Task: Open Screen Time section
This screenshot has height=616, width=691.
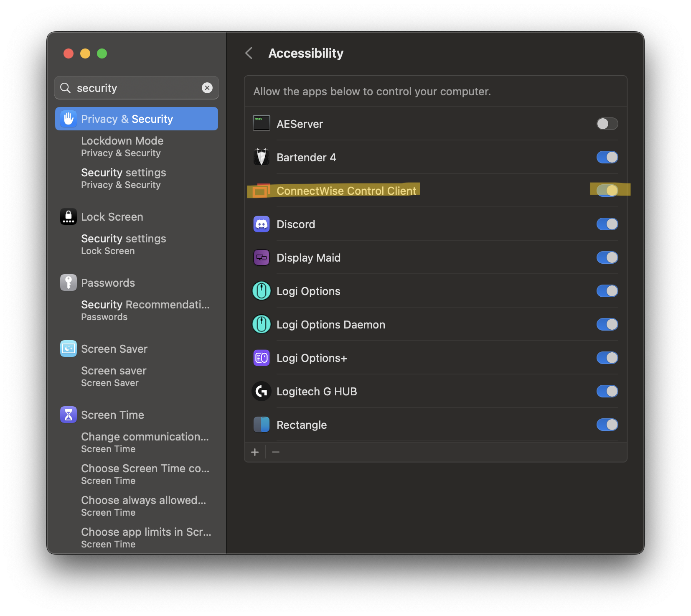Action: click(137, 415)
